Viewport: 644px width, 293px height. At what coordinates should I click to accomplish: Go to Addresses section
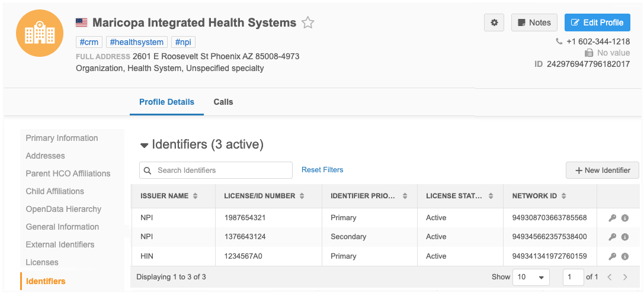[x=45, y=156]
